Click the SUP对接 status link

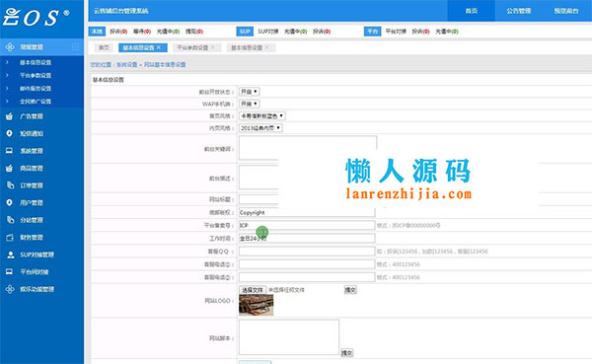pos(268,32)
